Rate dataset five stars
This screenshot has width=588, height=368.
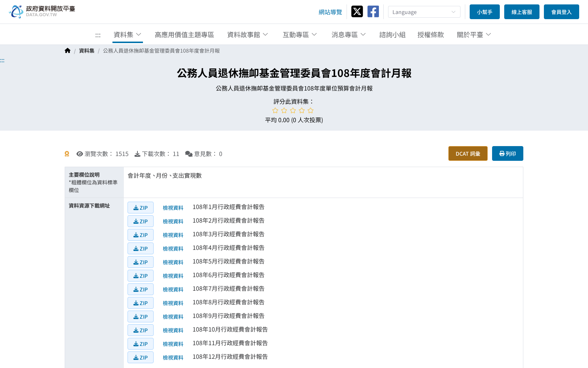tap(311, 110)
